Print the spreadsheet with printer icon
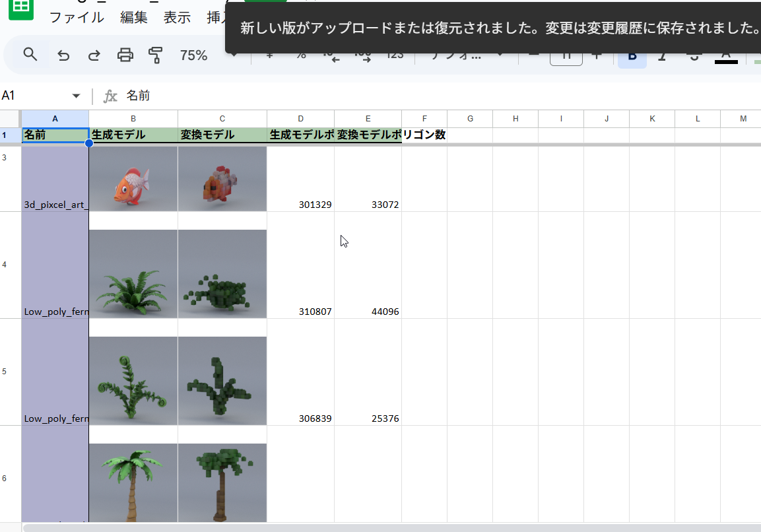 (125, 55)
